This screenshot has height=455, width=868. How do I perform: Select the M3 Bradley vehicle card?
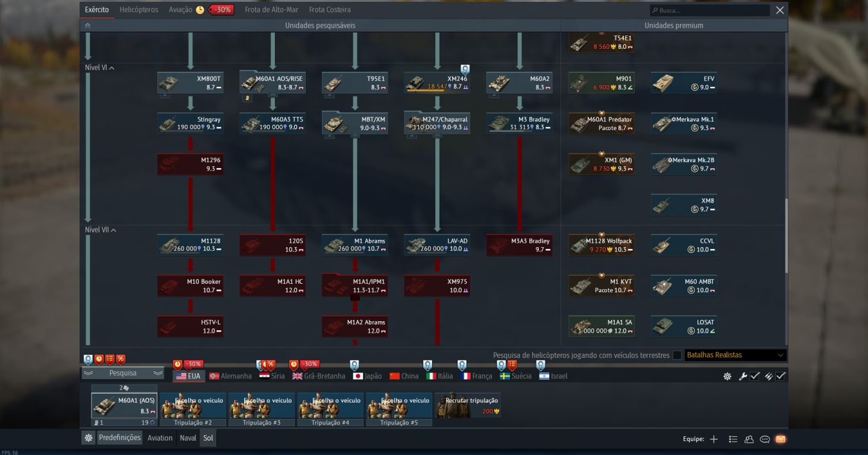(x=519, y=124)
